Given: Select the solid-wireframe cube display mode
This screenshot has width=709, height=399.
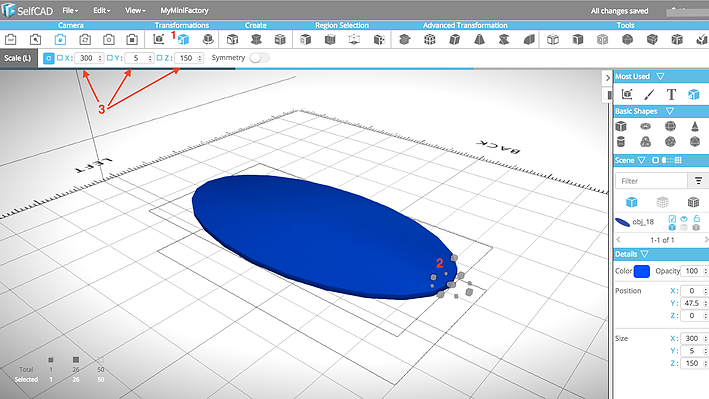Looking at the screenshot, I should click(x=693, y=202).
